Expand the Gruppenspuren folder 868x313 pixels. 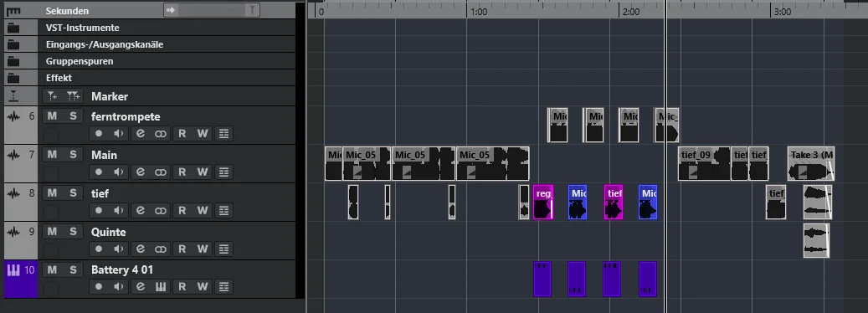point(13,61)
